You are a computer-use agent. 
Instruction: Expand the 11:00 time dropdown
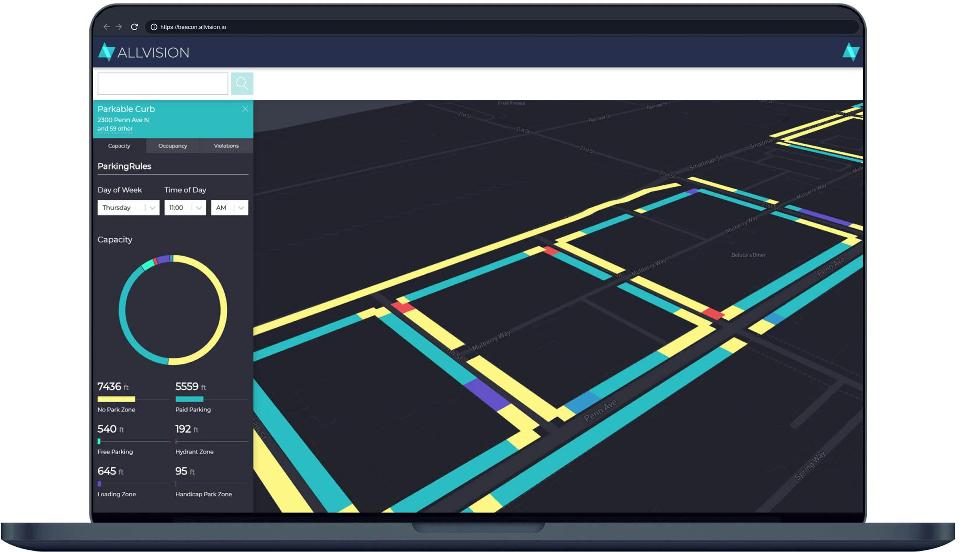coord(185,208)
